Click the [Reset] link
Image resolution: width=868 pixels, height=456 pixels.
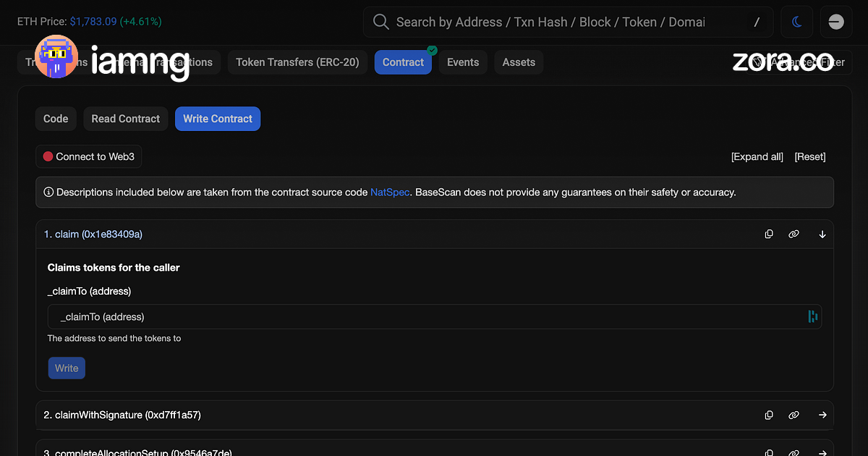click(x=809, y=156)
